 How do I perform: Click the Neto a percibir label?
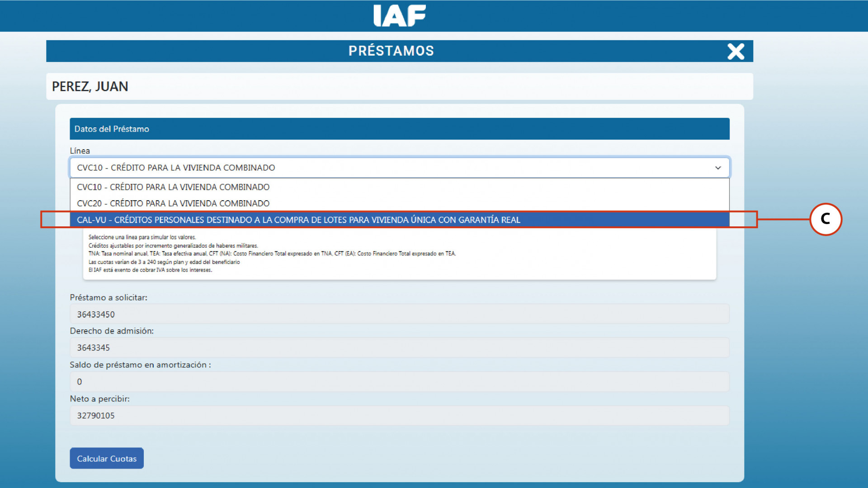(99, 399)
